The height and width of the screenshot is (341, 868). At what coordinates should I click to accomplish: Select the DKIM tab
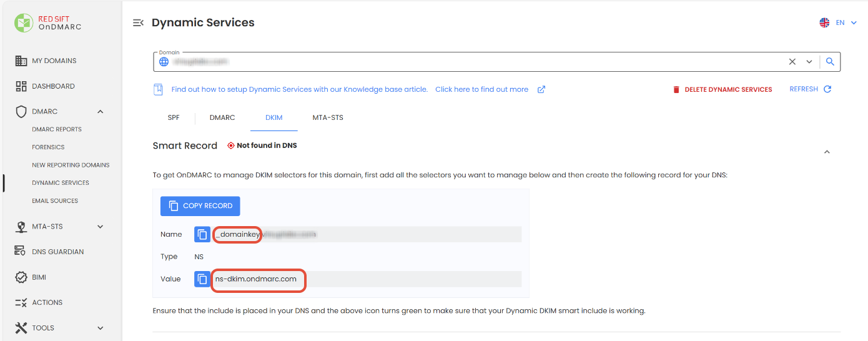pyautogui.click(x=274, y=117)
